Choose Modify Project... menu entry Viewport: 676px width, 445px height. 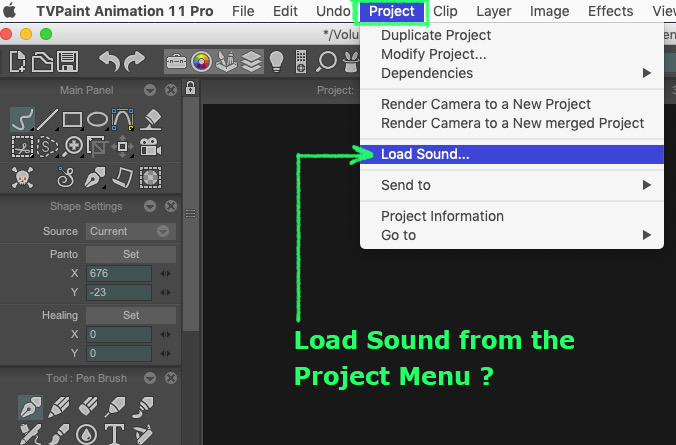click(x=512, y=54)
